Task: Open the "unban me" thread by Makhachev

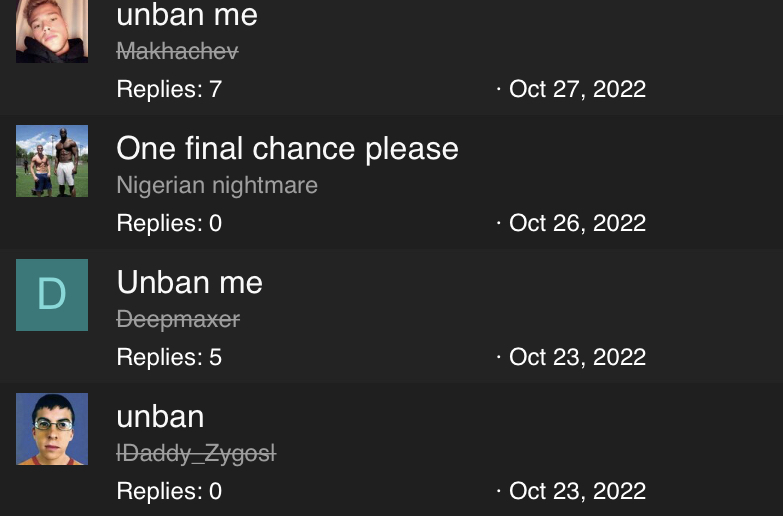Action: coord(187,15)
